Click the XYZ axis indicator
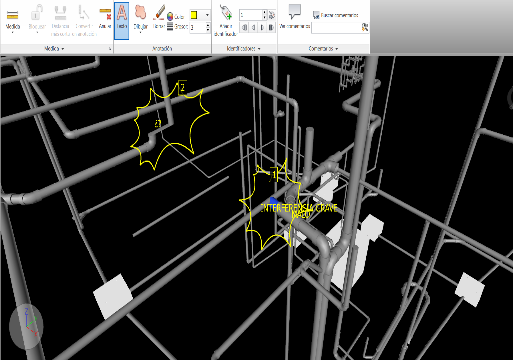This screenshot has width=513, height=360. [27, 326]
